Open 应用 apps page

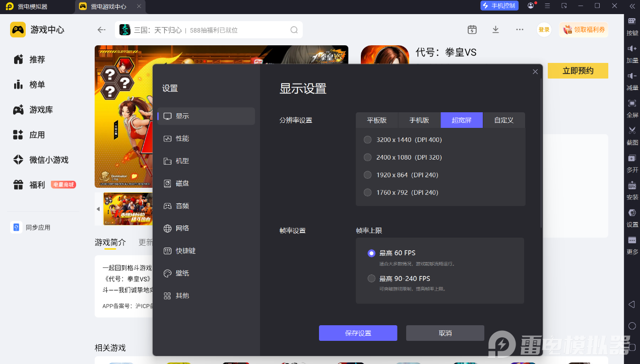(29, 135)
